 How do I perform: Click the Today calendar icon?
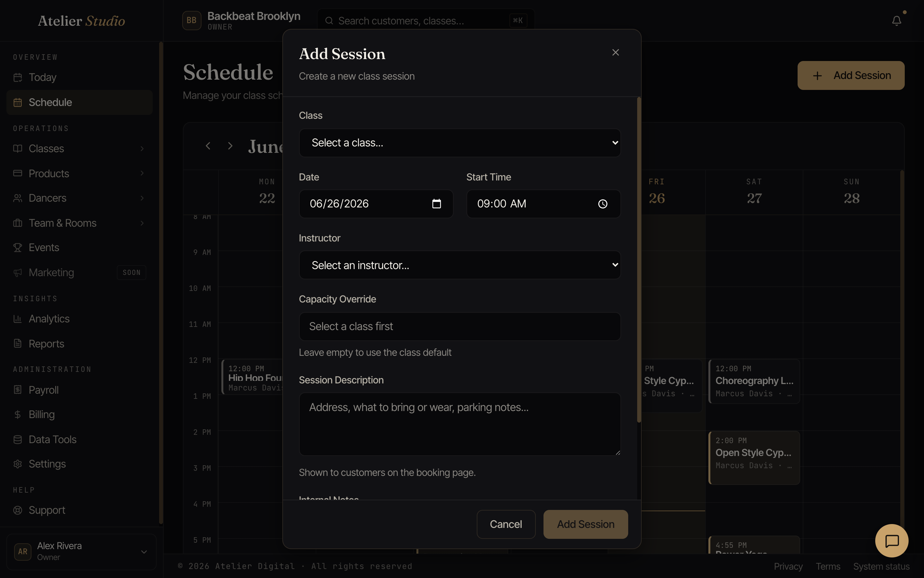point(18,77)
